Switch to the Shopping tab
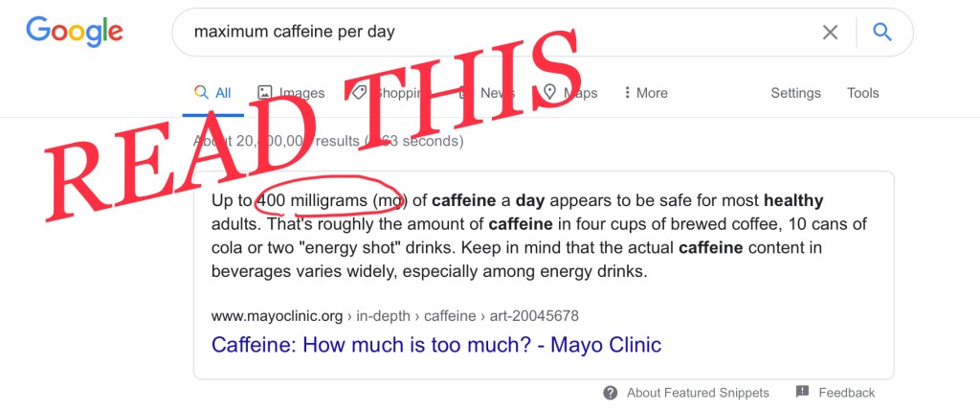980x411 pixels. point(388,93)
